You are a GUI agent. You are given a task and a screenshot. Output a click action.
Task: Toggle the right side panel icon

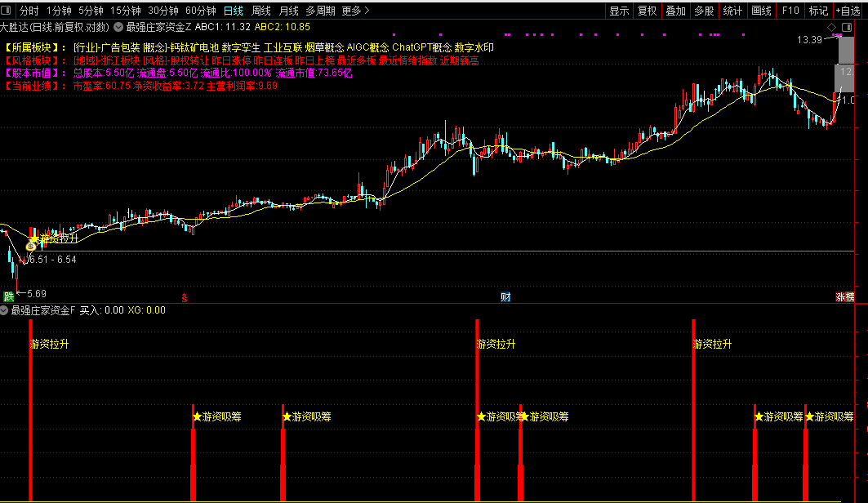click(847, 27)
